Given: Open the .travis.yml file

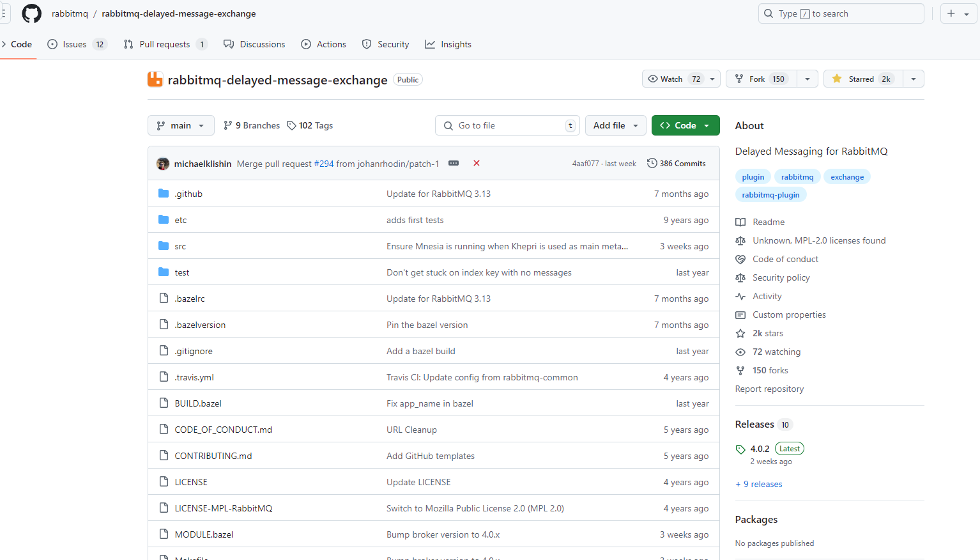Looking at the screenshot, I should tap(194, 377).
